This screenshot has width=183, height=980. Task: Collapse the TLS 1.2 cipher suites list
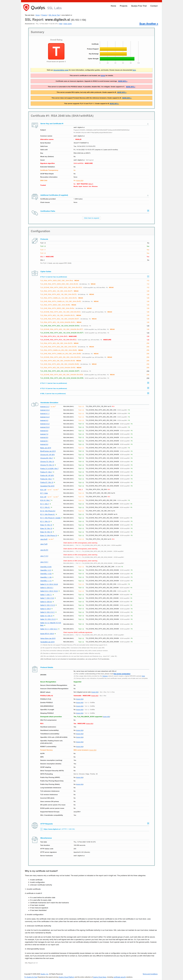pos(148,277)
